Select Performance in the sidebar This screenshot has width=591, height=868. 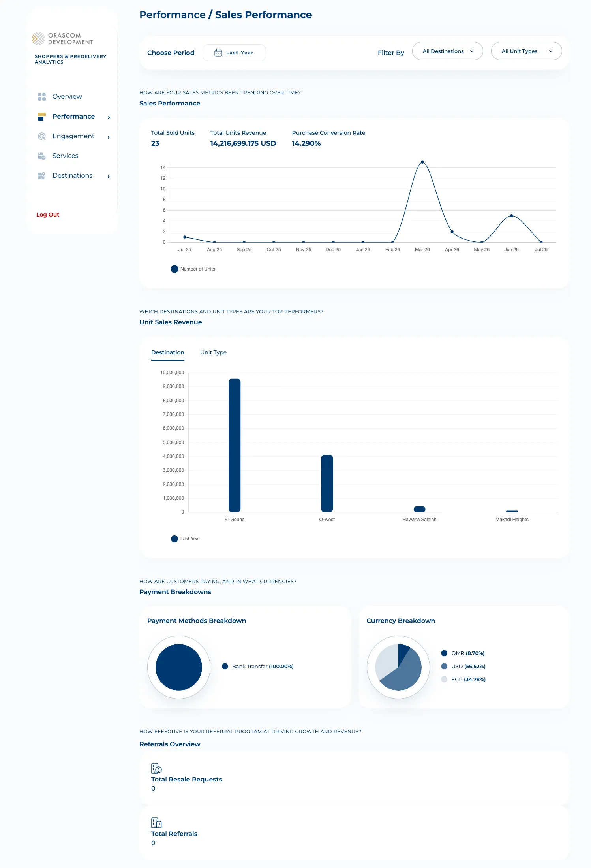[73, 117]
